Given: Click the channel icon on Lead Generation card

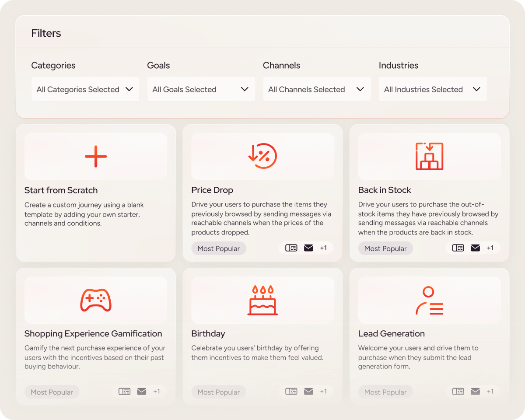Looking at the screenshot, I should (x=458, y=392).
